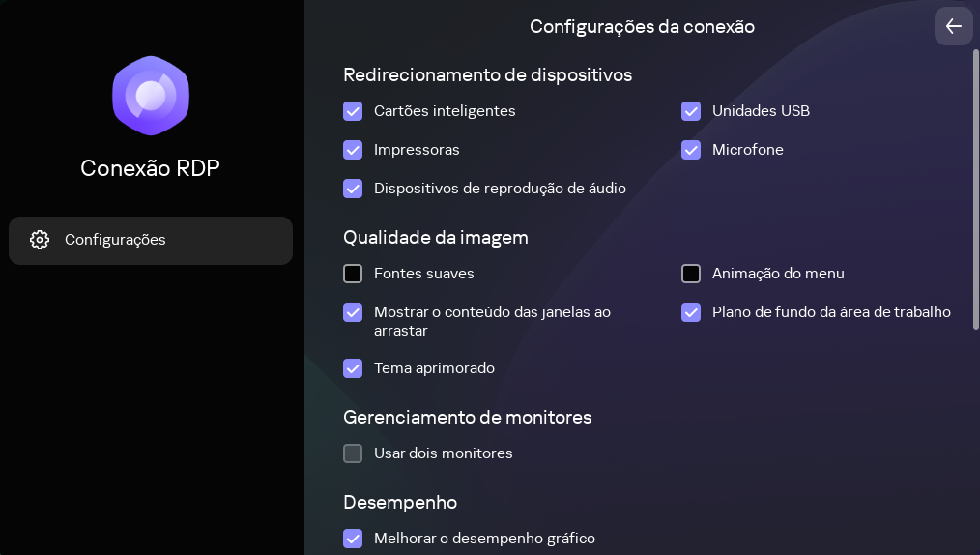Enable Animação do menu
980x555 pixels.
pos(691,274)
